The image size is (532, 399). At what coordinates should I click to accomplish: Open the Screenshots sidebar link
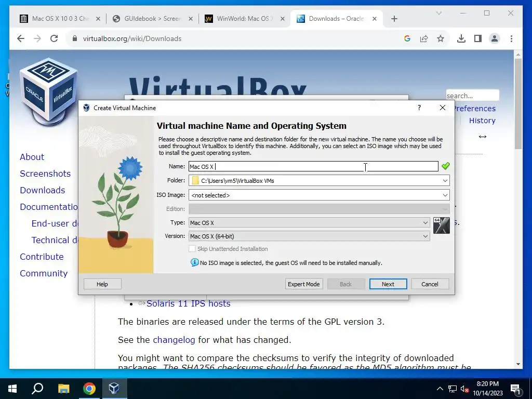pyautogui.click(x=45, y=174)
